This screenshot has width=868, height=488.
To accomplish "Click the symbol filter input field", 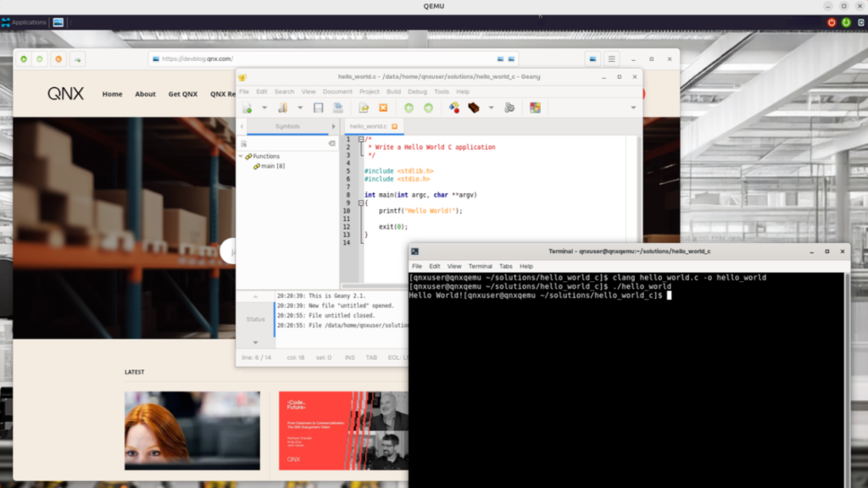I will tap(288, 144).
